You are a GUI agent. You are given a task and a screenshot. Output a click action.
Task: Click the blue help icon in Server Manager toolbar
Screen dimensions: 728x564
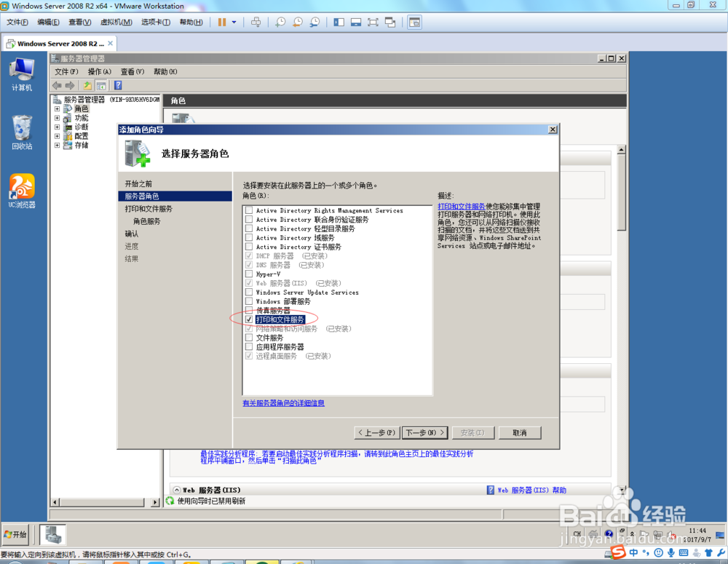click(x=118, y=85)
